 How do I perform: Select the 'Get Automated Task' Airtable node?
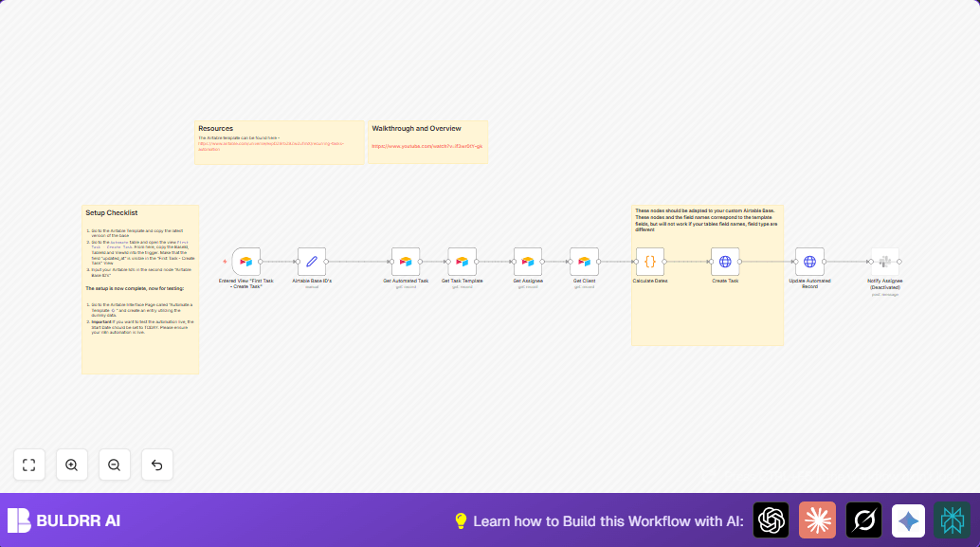[x=406, y=262]
